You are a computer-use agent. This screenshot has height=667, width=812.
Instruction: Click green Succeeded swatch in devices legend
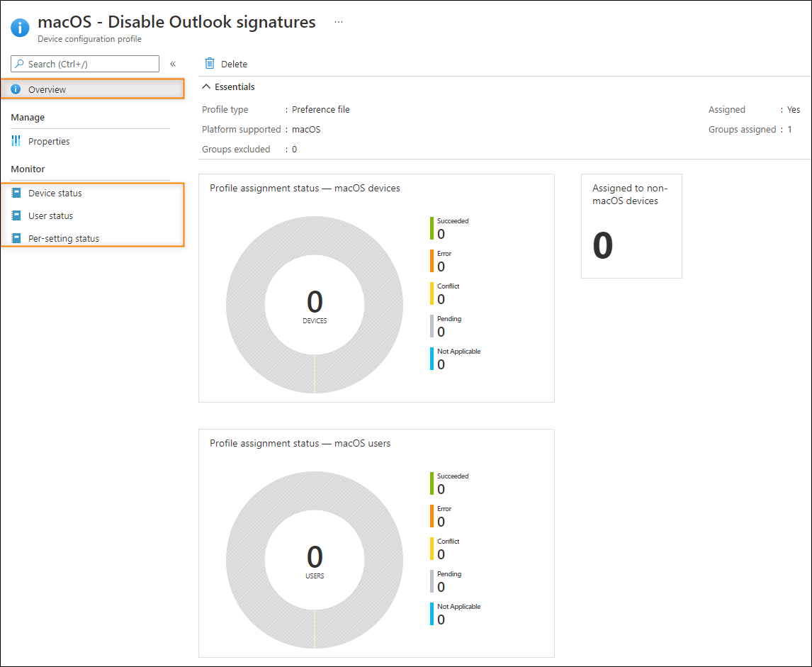click(432, 228)
